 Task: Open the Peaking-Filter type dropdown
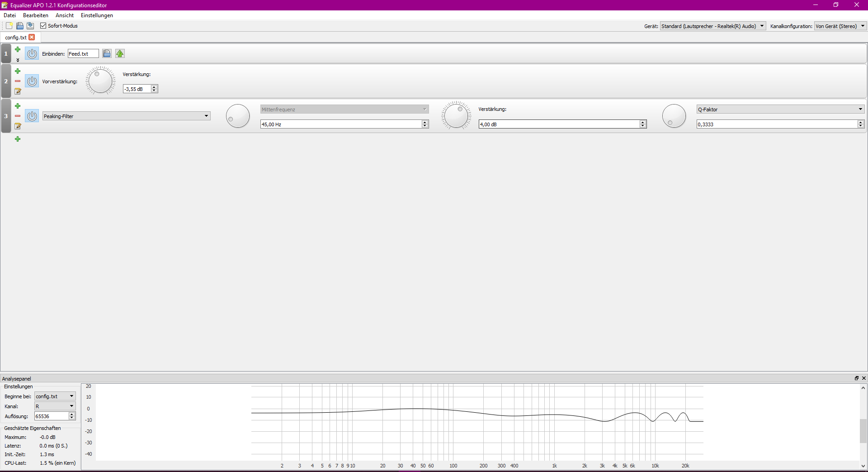tap(206, 116)
